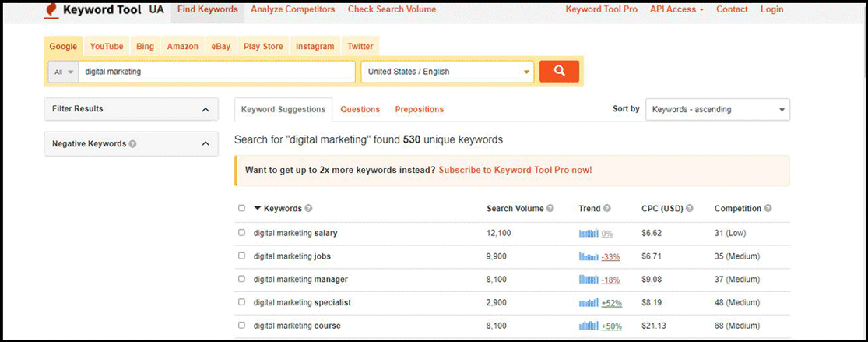Open the Login link

(x=771, y=9)
